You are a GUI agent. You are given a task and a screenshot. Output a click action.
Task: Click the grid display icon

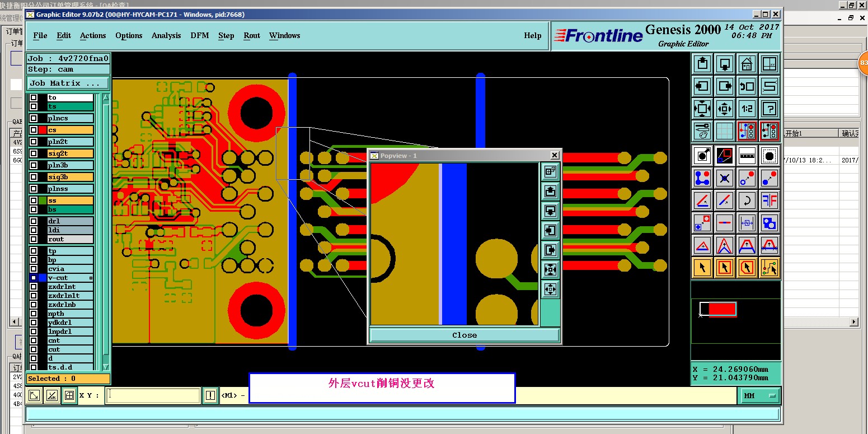tap(725, 131)
